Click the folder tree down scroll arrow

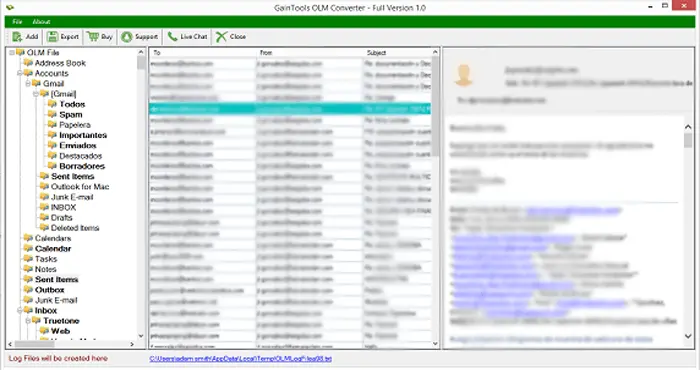point(141,336)
